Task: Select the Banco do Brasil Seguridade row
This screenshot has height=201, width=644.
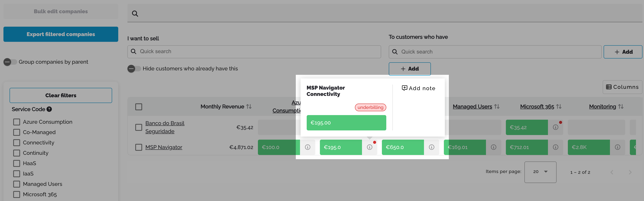Action: (x=139, y=127)
